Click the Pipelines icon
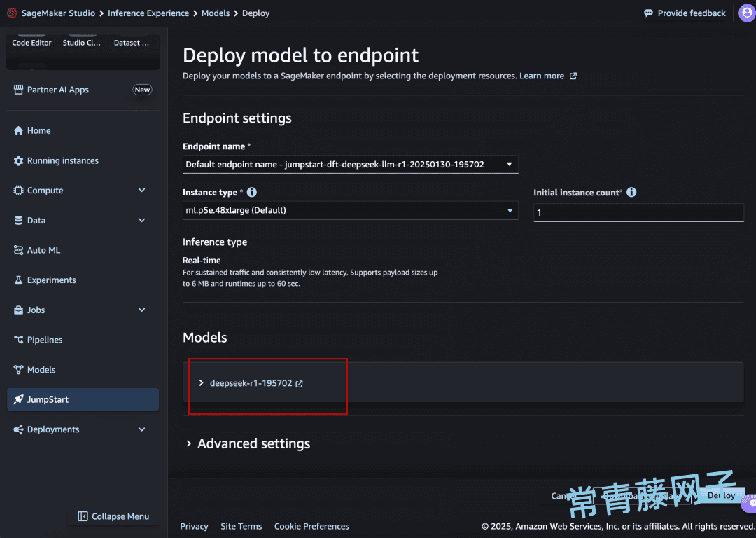The height and width of the screenshot is (538, 756). pyautogui.click(x=18, y=340)
